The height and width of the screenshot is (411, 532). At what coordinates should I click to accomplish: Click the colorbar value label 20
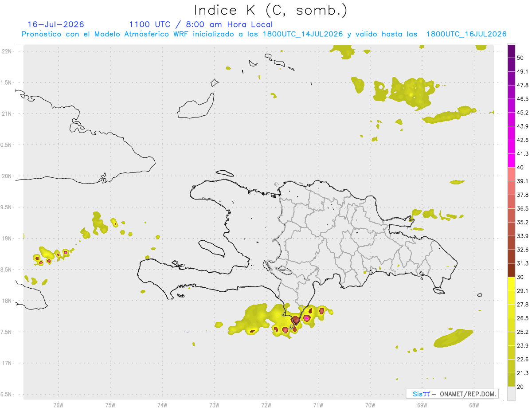pyautogui.click(x=520, y=387)
